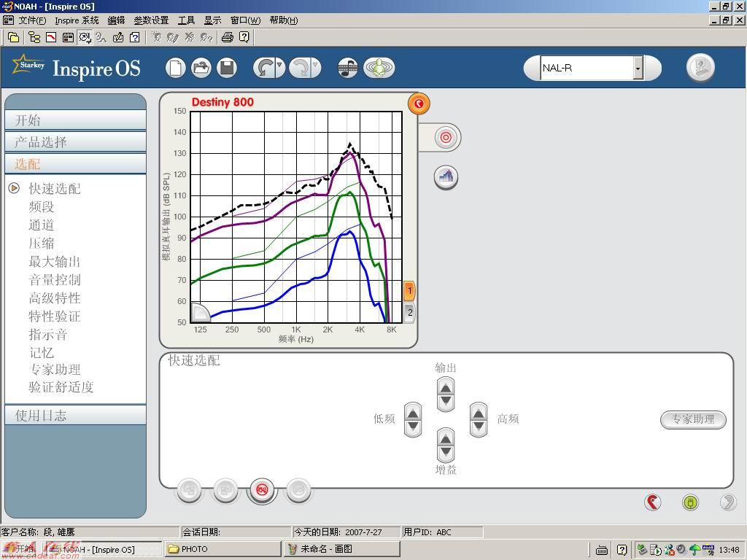The image size is (747, 560).
Task: Select the red right ear icon
Action: [653, 502]
